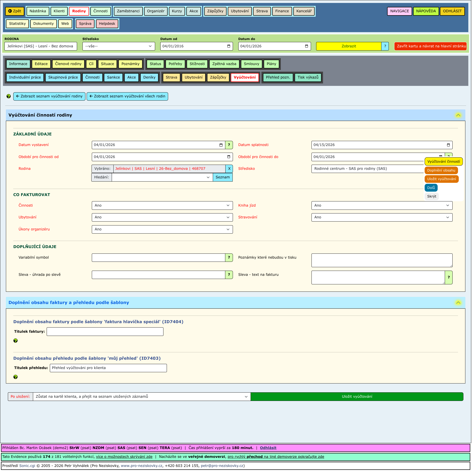Open the Tisk výkazů tab
Screen dimensions: 472x476
tap(308, 78)
